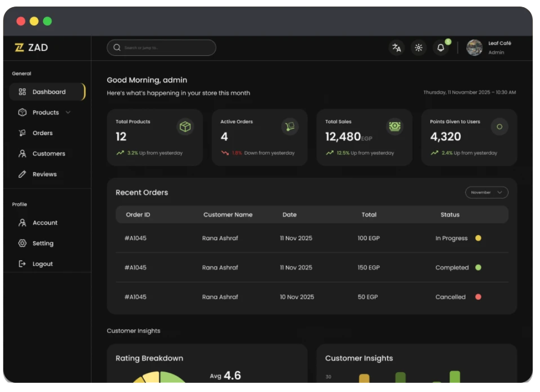The height and width of the screenshot is (392, 540).
Task: Click the Leaf Café profile avatar
Action: [x=474, y=48]
